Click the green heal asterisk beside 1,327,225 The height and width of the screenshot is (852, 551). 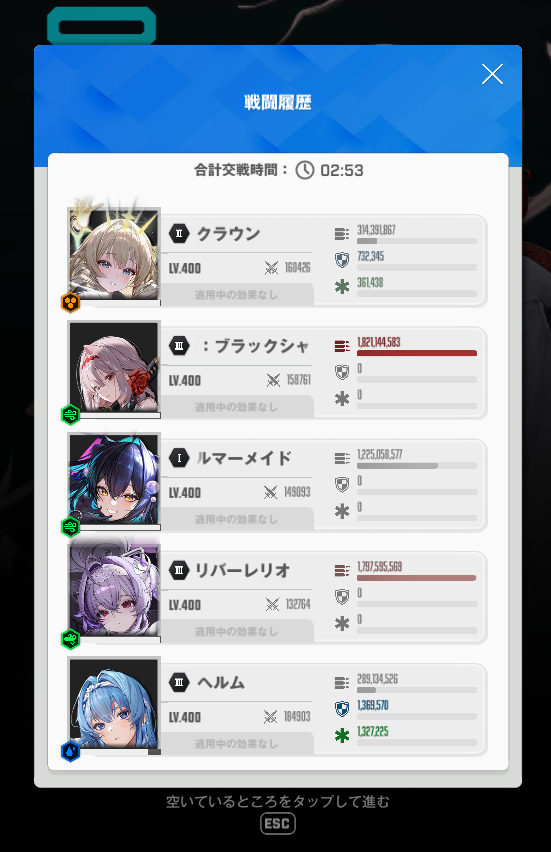[x=342, y=736]
